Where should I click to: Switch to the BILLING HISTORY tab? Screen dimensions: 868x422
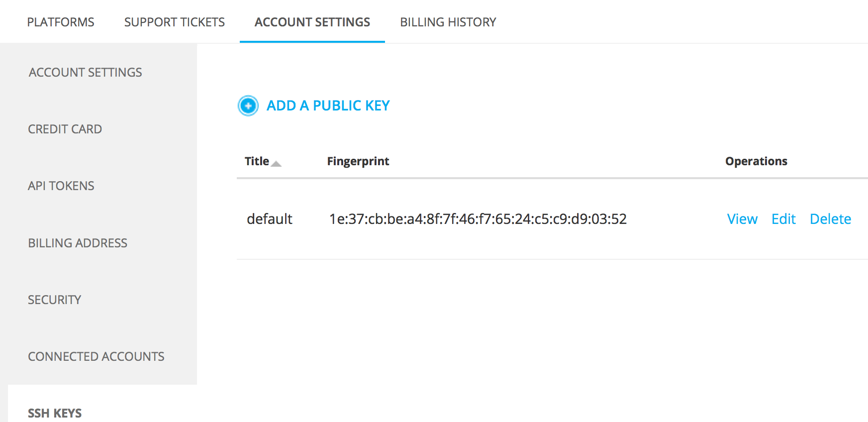click(447, 22)
